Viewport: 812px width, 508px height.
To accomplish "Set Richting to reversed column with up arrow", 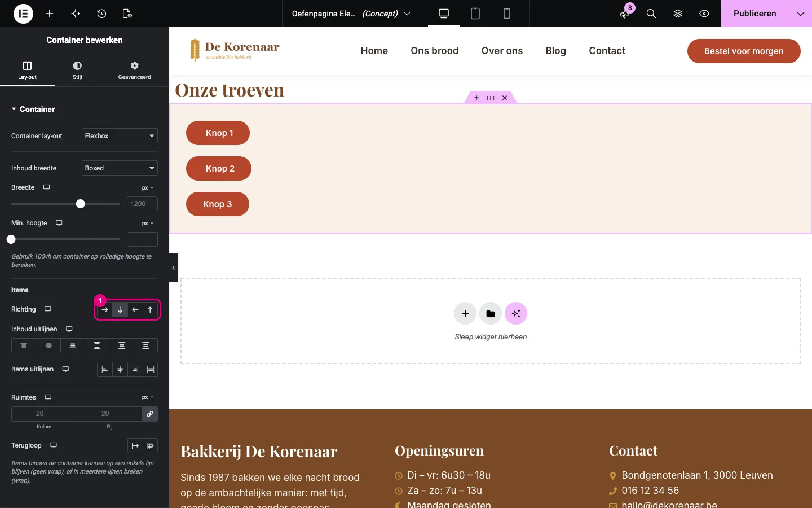I will [x=150, y=310].
